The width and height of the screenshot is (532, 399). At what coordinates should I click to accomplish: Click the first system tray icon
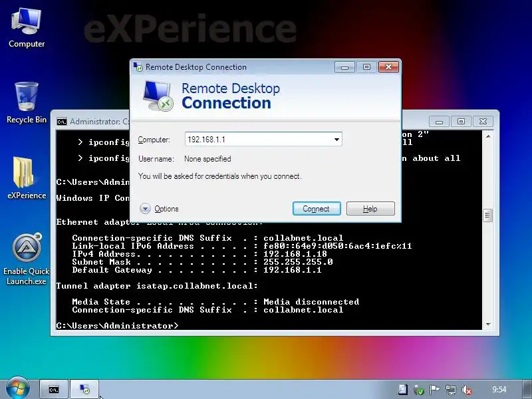(403, 390)
